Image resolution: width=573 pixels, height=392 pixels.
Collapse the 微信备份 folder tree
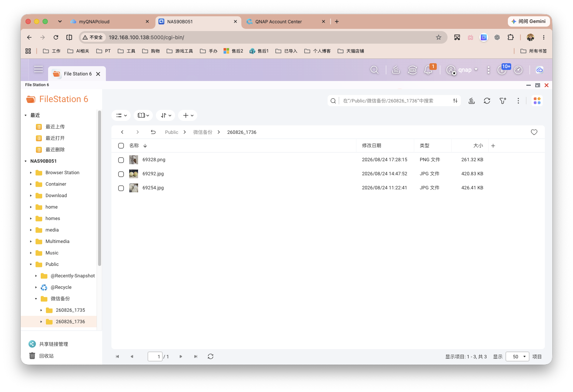point(36,299)
